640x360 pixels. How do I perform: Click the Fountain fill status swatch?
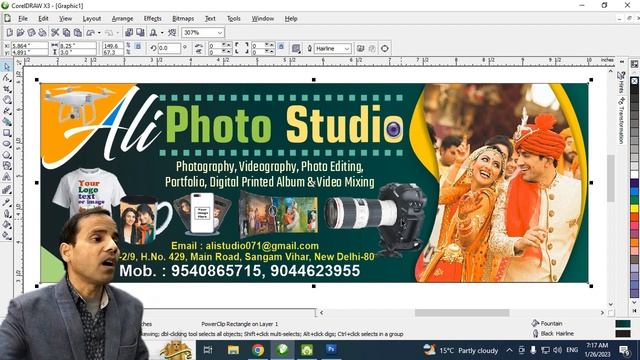(x=623, y=324)
